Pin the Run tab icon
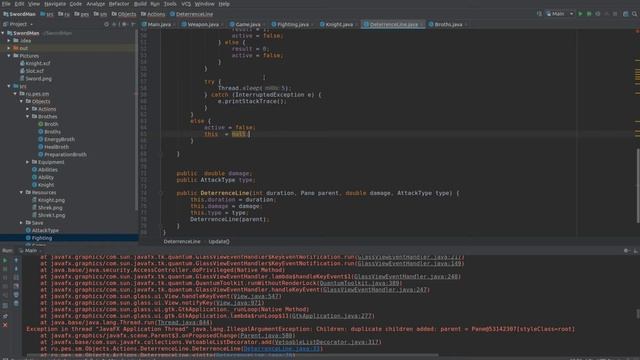 5,316
